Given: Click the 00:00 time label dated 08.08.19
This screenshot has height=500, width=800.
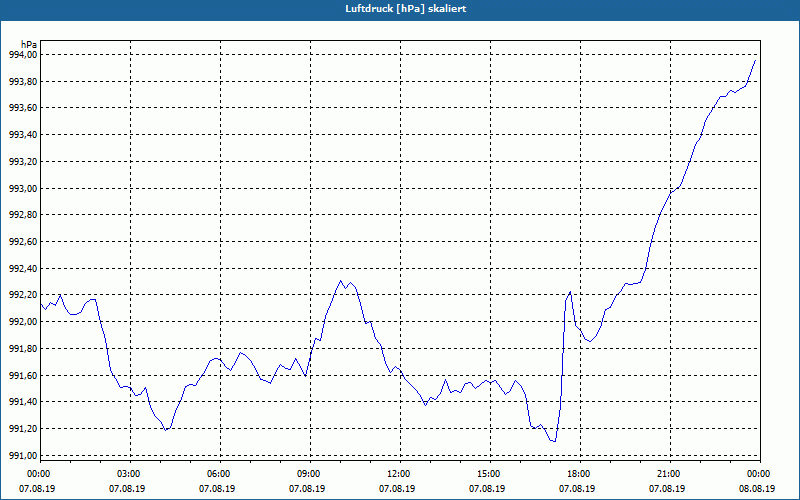Looking at the screenshot, I should [x=760, y=474].
